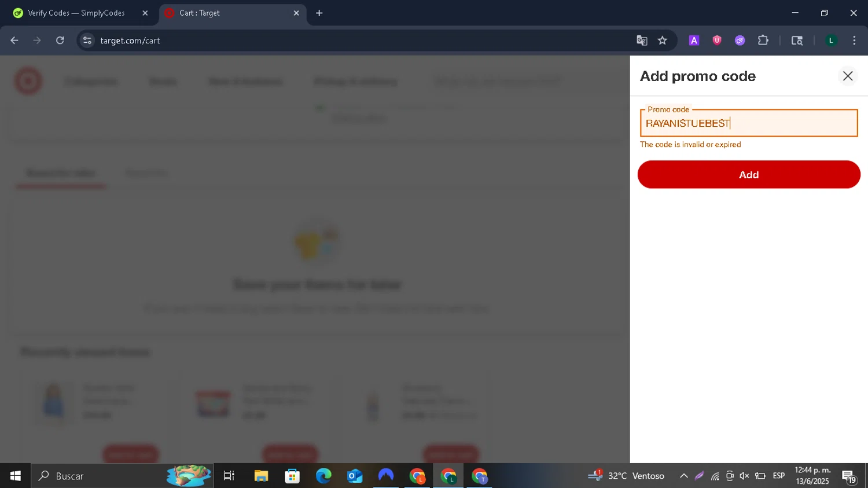Go back to the previous page
868x488 pixels.
coord(14,41)
